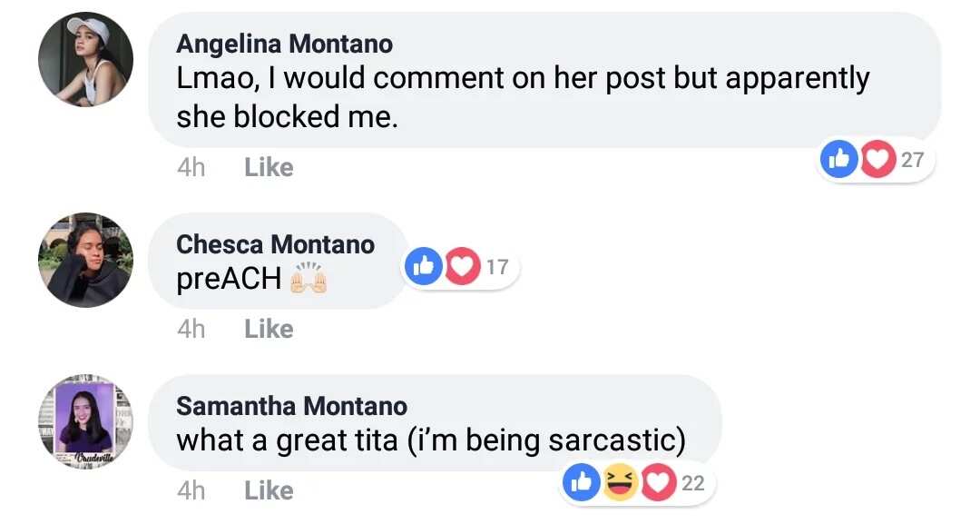Click the heart reaction on Samantha's comment

click(658, 482)
